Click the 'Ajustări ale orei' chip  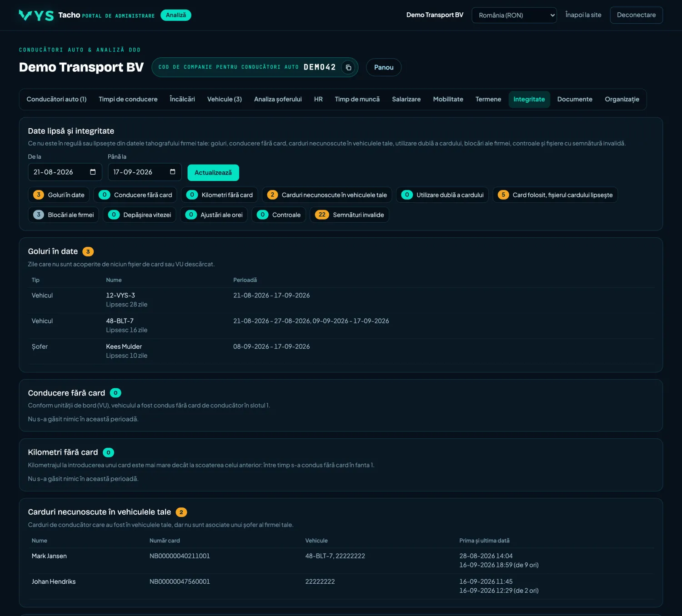pyautogui.click(x=214, y=215)
